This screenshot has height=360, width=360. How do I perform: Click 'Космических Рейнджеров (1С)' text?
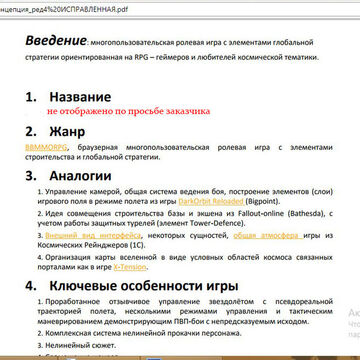coord(91,245)
